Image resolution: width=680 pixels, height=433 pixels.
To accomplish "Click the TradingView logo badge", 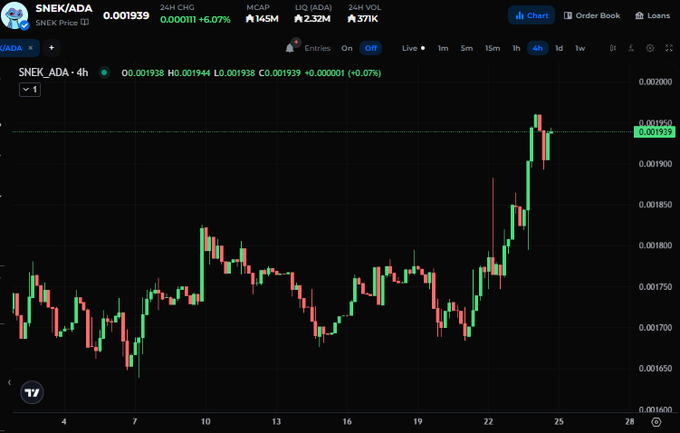I will tap(32, 393).
